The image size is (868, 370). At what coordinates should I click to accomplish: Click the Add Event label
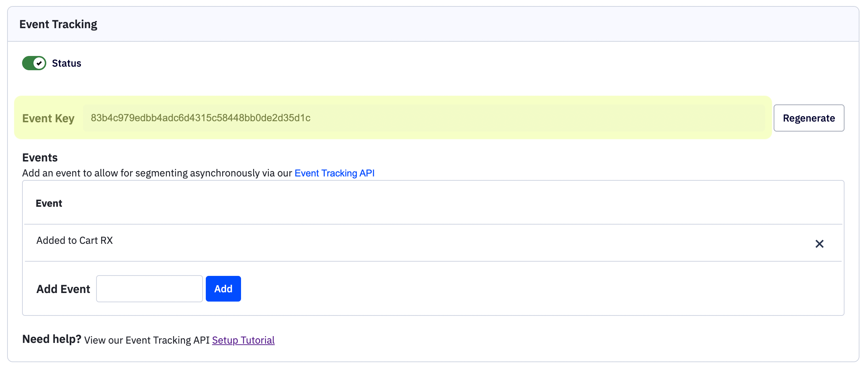tap(63, 289)
